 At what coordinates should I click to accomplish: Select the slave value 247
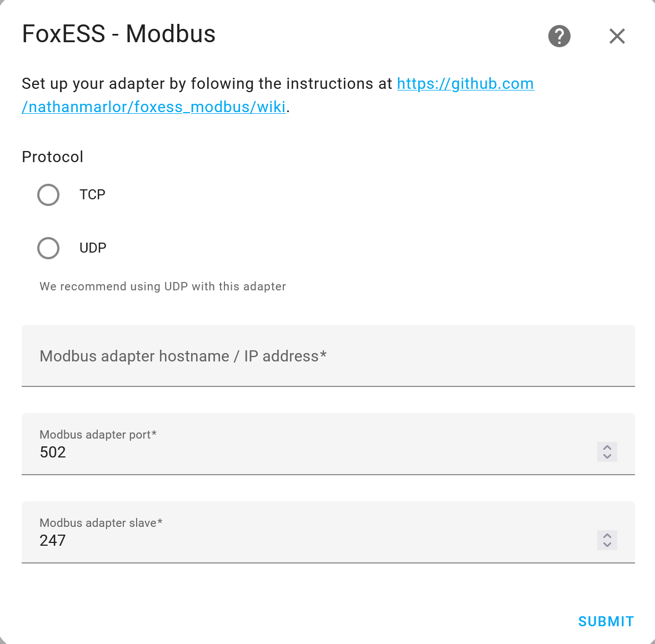(53, 540)
